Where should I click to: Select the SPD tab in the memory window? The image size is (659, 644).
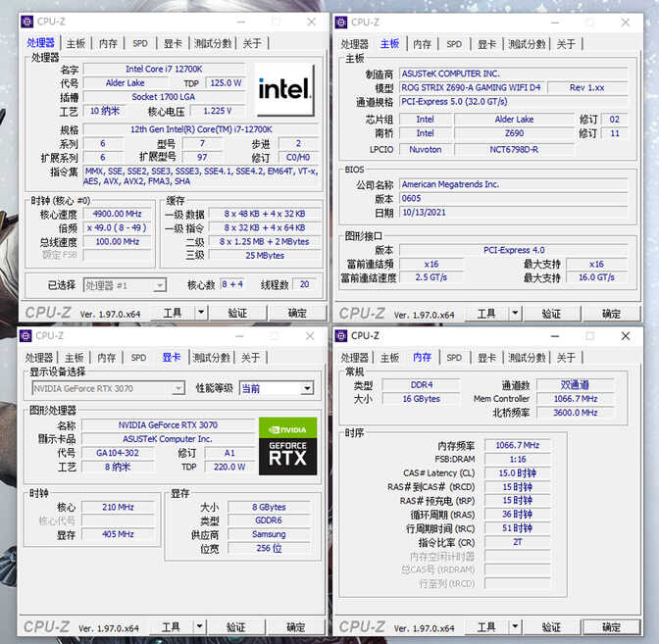coord(453,358)
